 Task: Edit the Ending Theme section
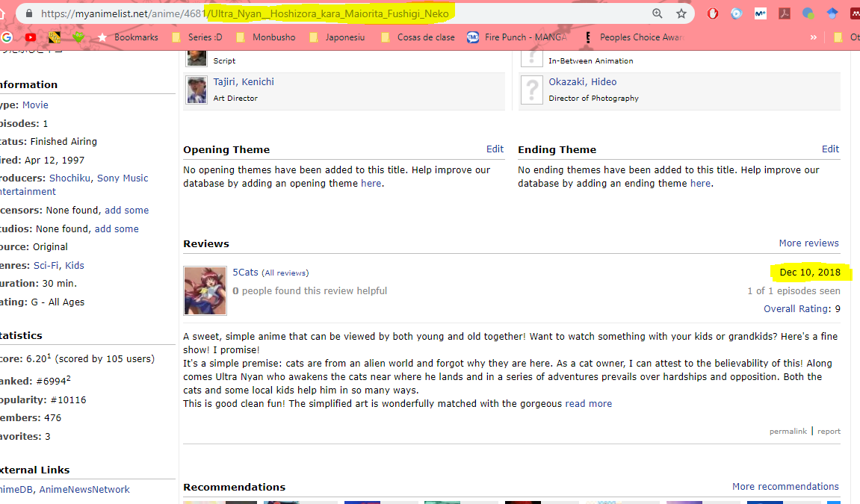click(830, 149)
